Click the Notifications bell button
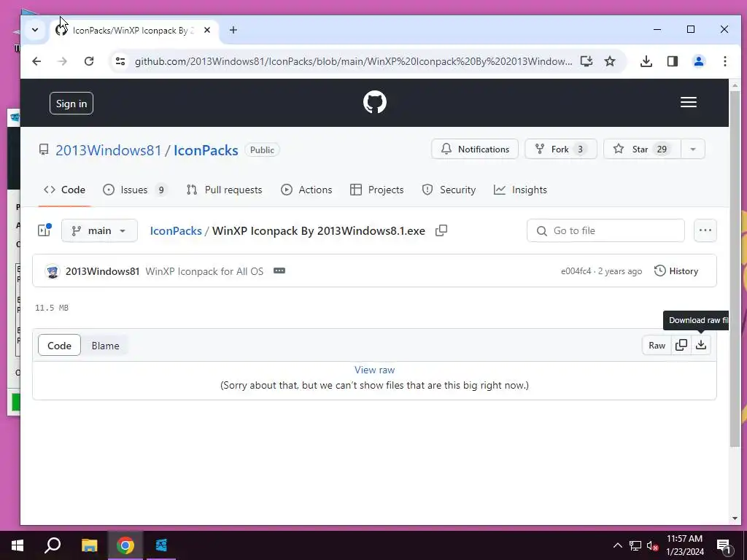 point(474,149)
